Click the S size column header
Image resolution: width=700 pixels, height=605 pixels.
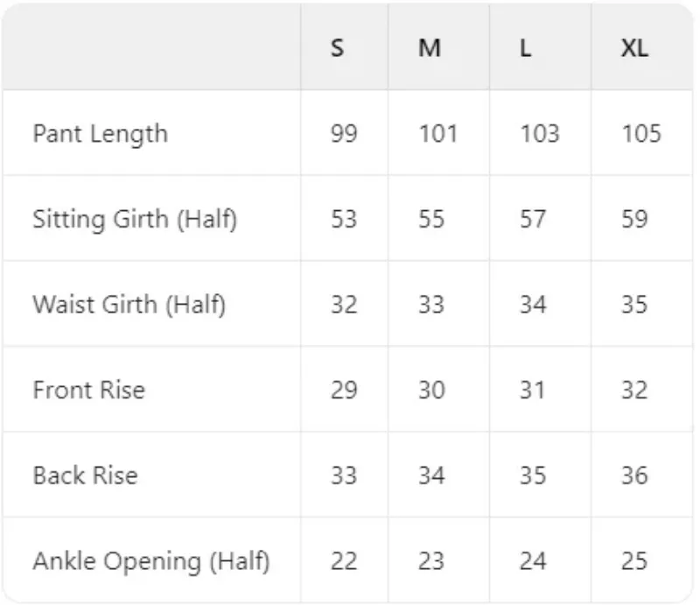338,49
